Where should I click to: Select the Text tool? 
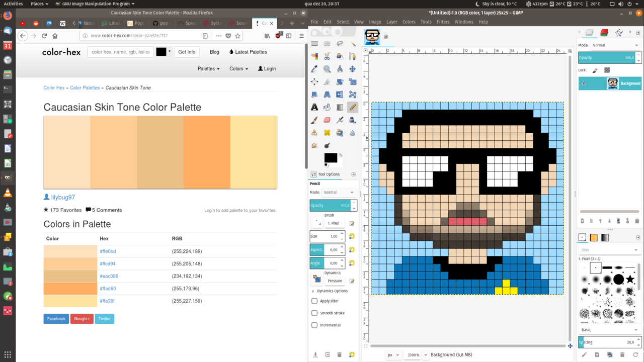click(314, 107)
